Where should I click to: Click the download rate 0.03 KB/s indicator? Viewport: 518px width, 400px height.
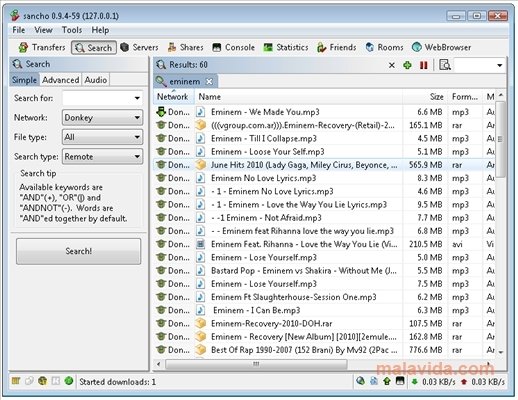pos(434,382)
